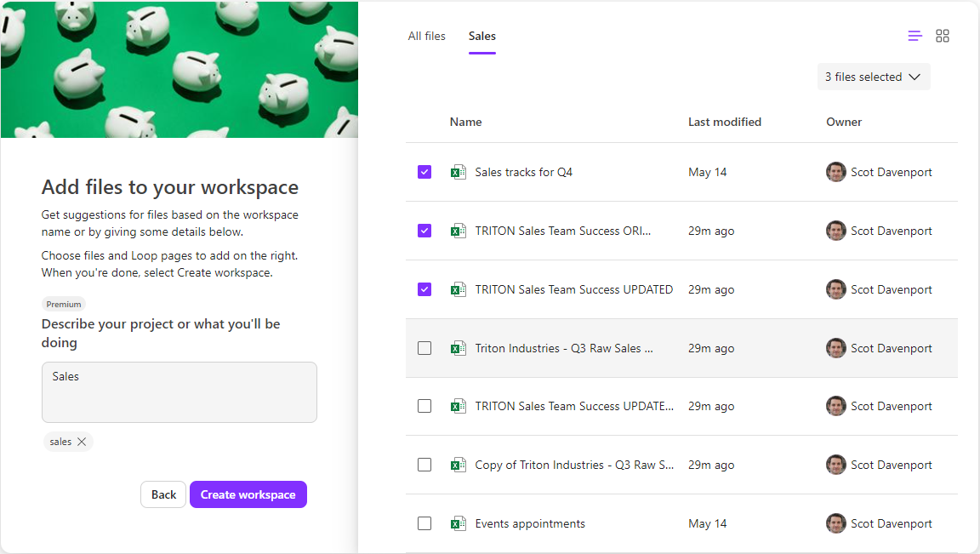This screenshot has width=980, height=554.
Task: Click the project description text box
Action: point(179,392)
